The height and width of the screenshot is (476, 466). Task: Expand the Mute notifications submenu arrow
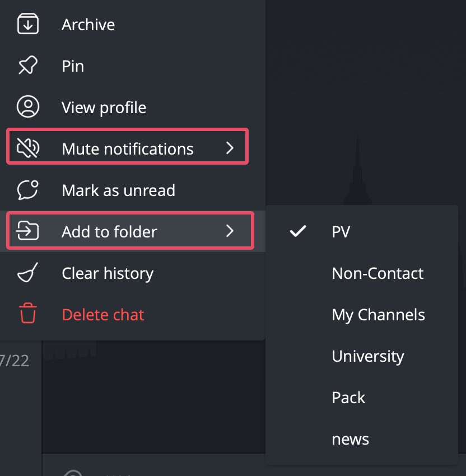point(230,148)
